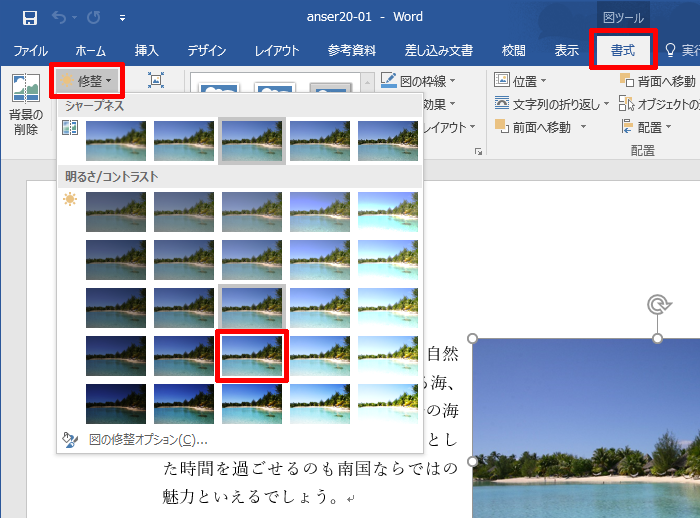Select fourth thumbnail in fourth contrast row
Image resolution: width=700 pixels, height=518 pixels.
coord(320,356)
